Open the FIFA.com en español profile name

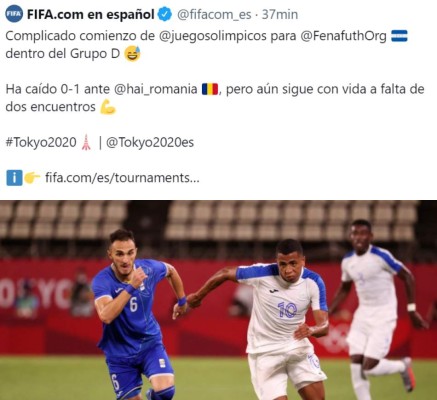click(x=90, y=15)
